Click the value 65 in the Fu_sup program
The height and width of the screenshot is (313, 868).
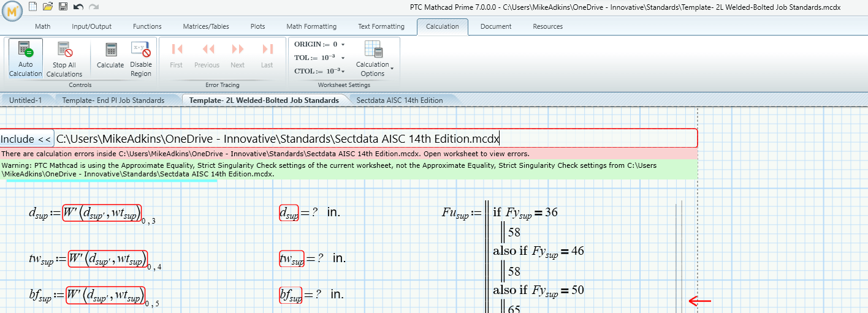[514, 309]
